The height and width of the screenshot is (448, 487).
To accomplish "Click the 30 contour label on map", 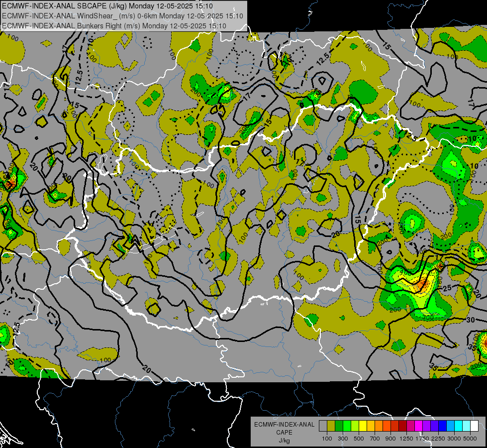I will pos(471,320).
